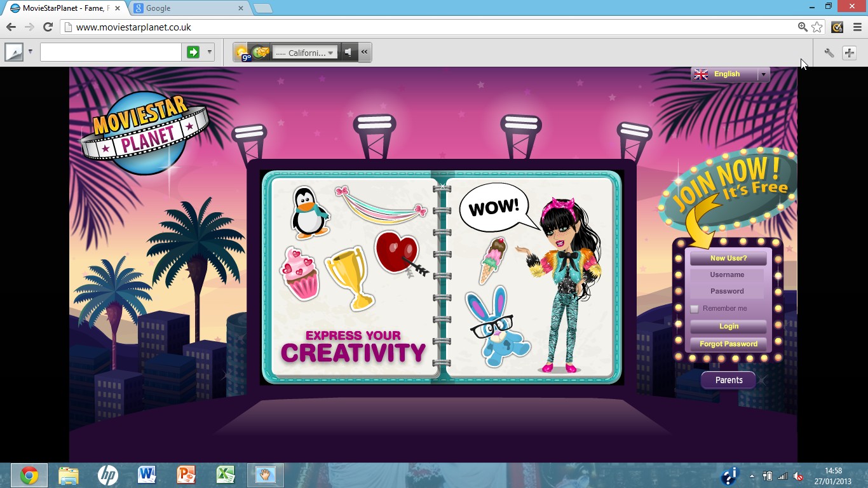Open the weather icon showing 9°
Viewport: 868px width, 488px height.
click(242, 53)
